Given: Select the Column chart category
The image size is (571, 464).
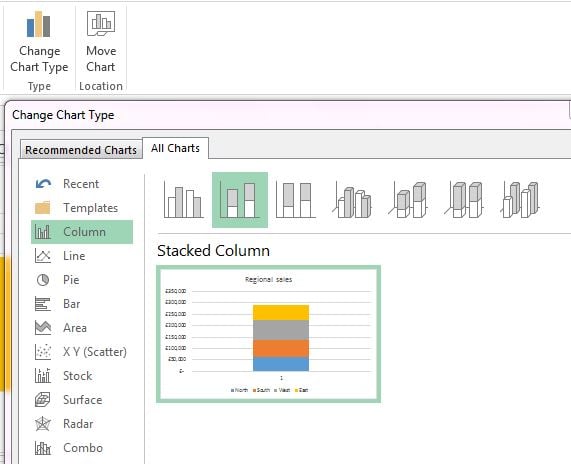Looking at the screenshot, I should tap(82, 232).
